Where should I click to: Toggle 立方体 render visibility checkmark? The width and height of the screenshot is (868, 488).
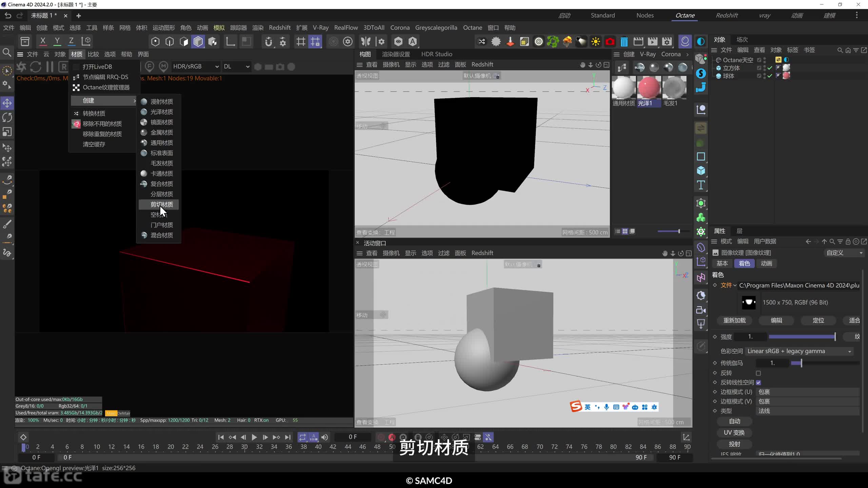click(x=770, y=68)
